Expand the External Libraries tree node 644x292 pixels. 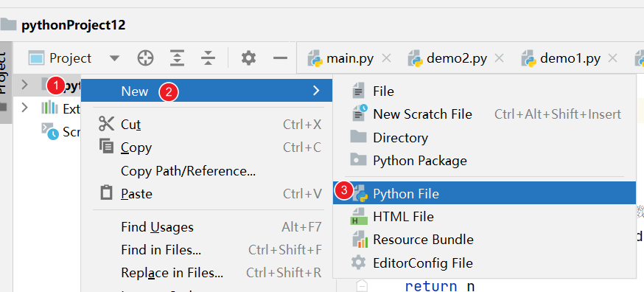pos(24,108)
